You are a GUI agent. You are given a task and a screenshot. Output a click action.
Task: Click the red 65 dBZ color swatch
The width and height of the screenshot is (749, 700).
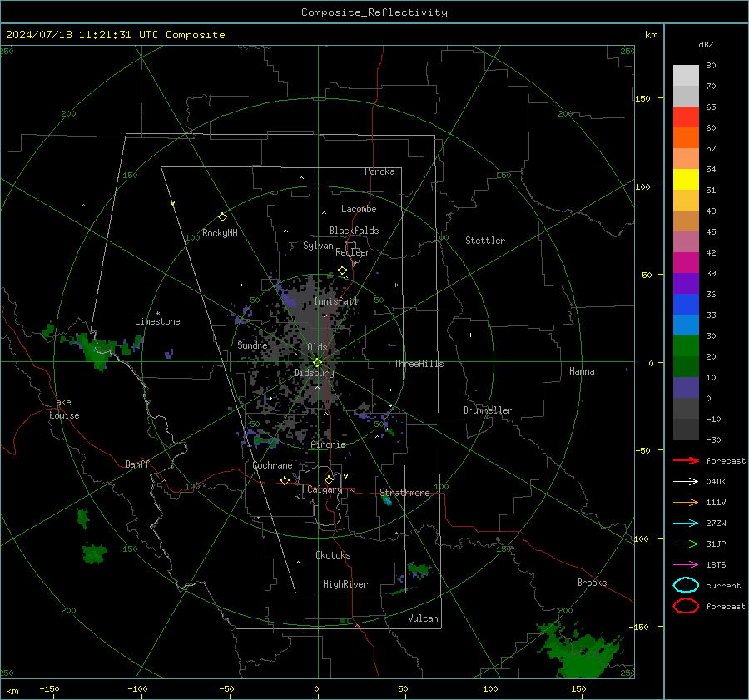[x=686, y=117]
